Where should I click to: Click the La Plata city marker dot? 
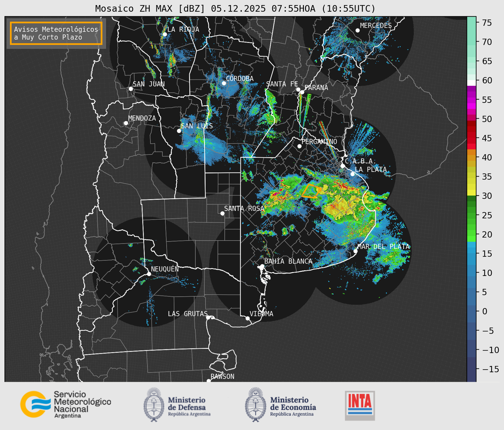pos(353,174)
